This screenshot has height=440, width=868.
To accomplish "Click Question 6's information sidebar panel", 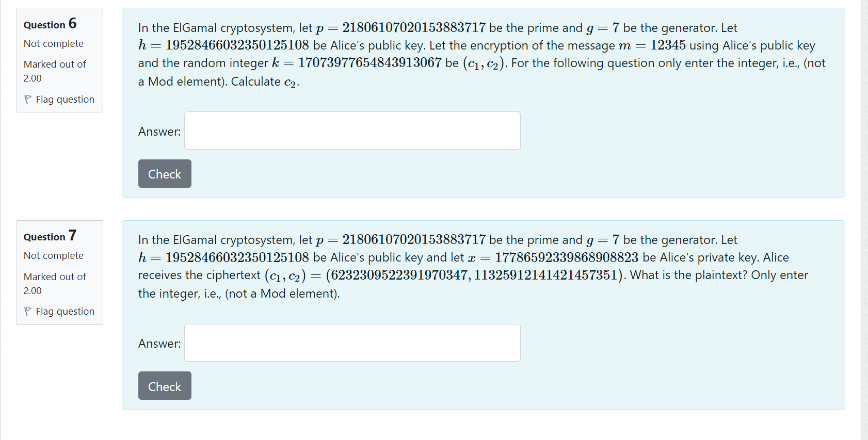I will pos(60,60).
